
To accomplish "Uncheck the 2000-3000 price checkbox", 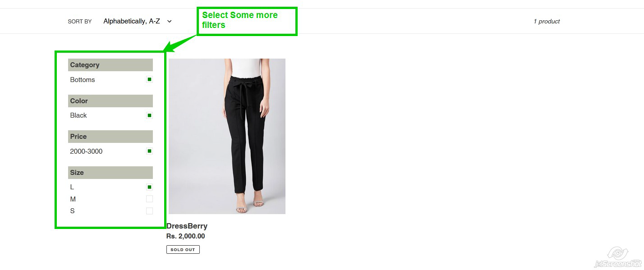I will tap(149, 151).
